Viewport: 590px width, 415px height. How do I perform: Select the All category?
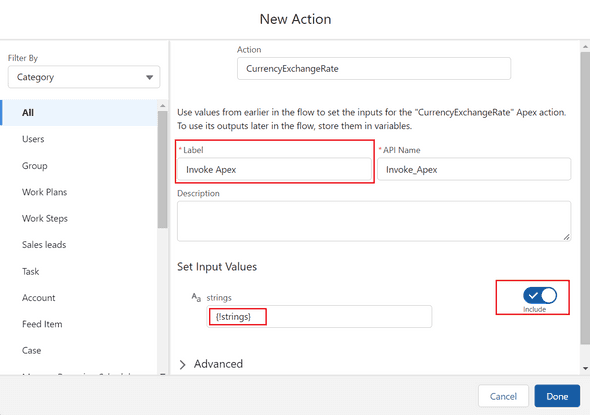point(79,112)
